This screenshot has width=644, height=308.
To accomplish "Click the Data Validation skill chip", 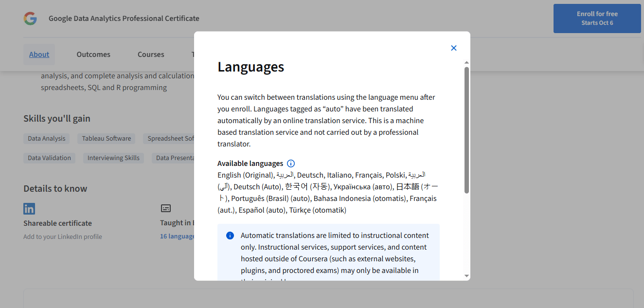I will (49, 158).
